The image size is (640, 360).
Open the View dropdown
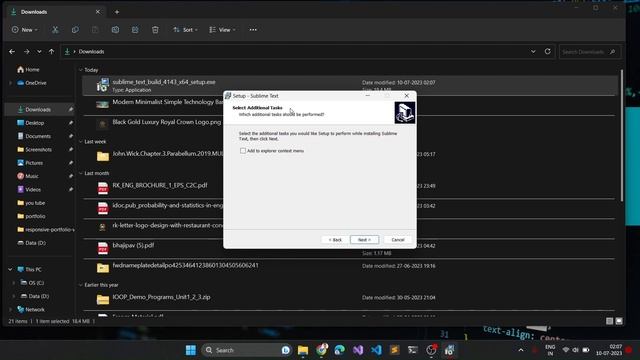pos(222,30)
